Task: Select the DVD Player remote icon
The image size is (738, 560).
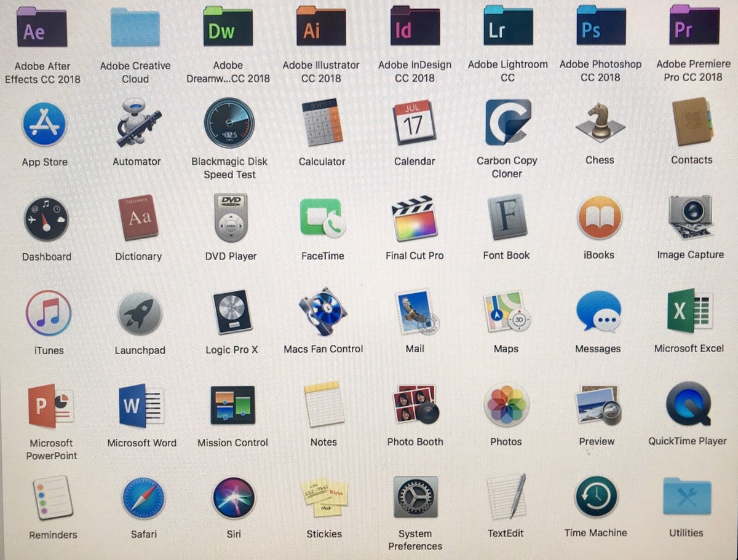Action: 231,218
